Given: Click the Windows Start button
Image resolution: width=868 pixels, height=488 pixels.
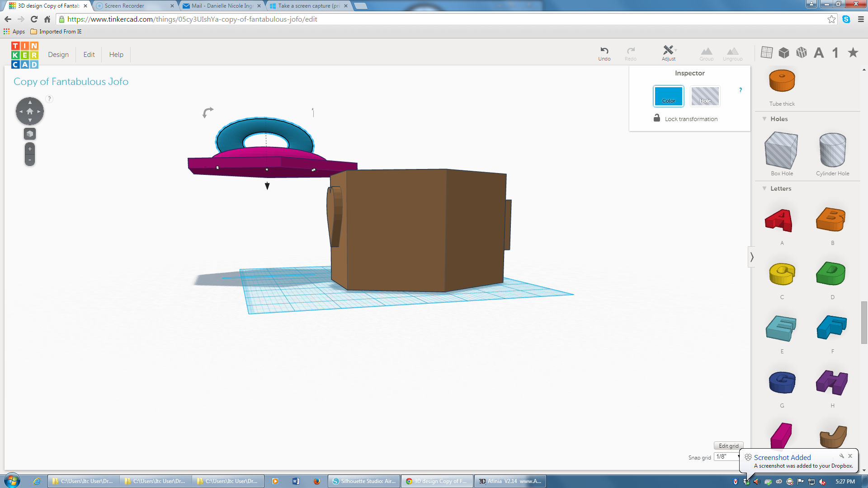Looking at the screenshot, I should coord(12,481).
